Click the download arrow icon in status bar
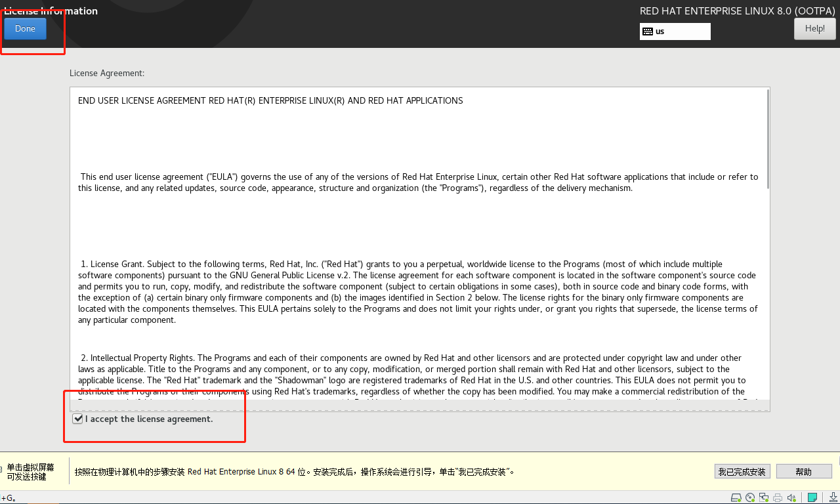The height and width of the screenshot is (504, 840). pos(833,497)
